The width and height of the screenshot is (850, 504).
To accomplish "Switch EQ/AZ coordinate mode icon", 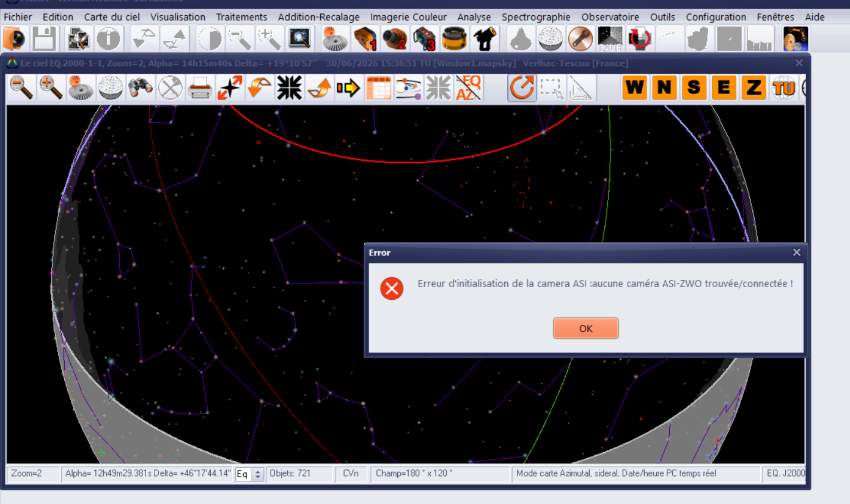I will pos(469,88).
